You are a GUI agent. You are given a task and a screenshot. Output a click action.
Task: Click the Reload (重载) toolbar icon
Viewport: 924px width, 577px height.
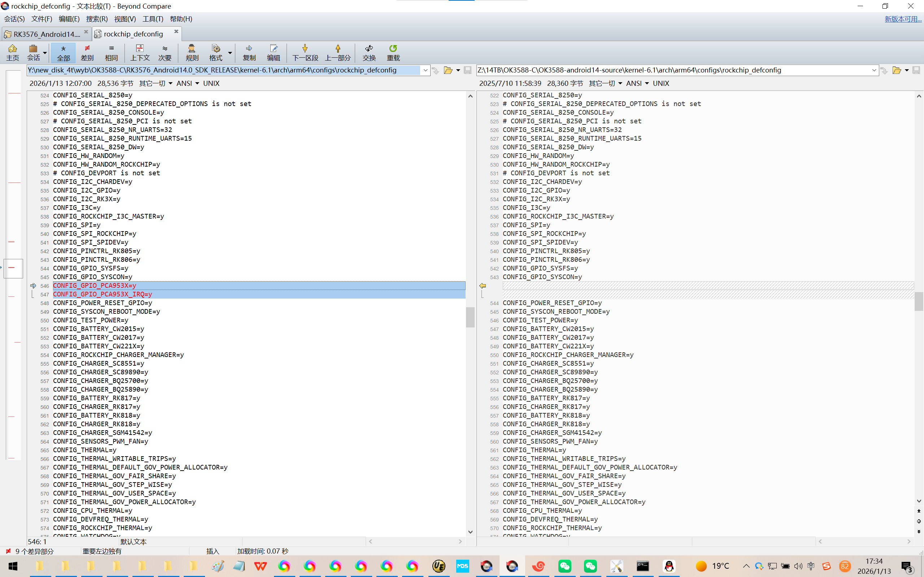(393, 52)
